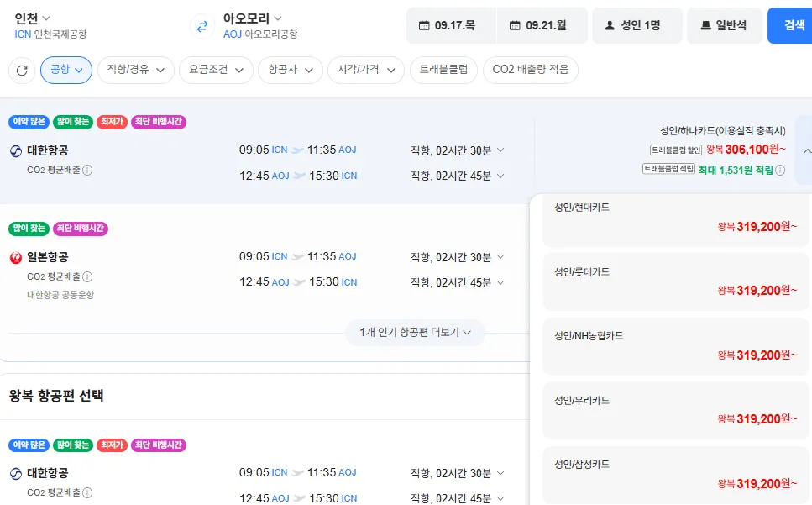Expand Japan Airlines return flight details

(500, 283)
